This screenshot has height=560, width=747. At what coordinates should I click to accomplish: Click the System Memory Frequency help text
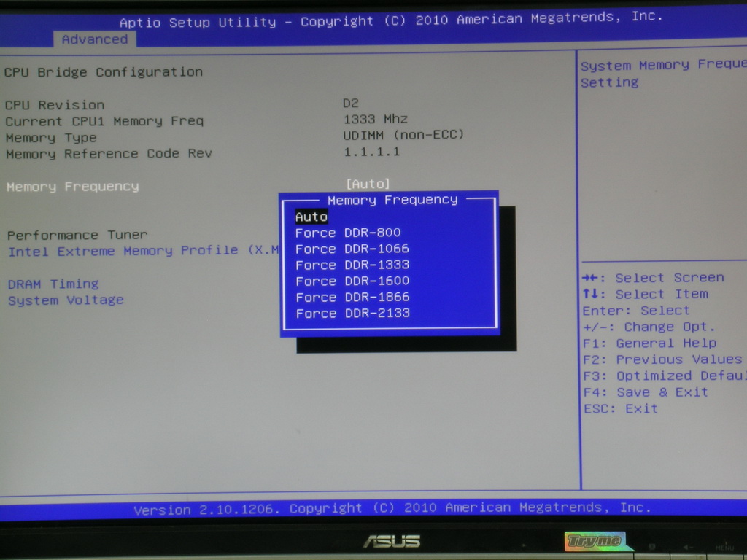point(664,74)
